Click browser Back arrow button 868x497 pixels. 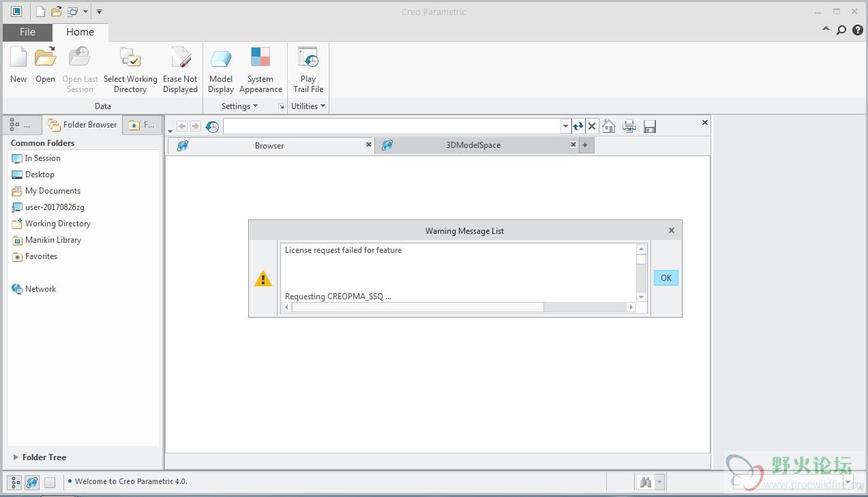(x=182, y=126)
